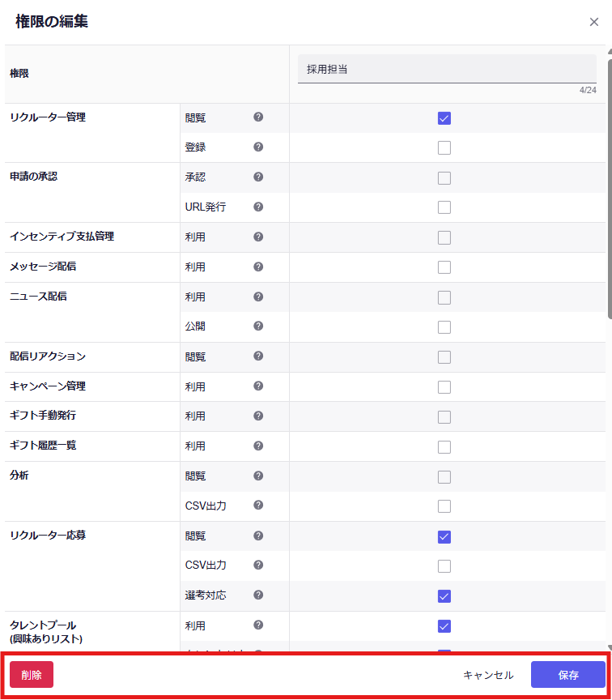Open help tooltip for メッセージ配信 利用
Viewport: 612px width, 700px height.
(x=258, y=267)
